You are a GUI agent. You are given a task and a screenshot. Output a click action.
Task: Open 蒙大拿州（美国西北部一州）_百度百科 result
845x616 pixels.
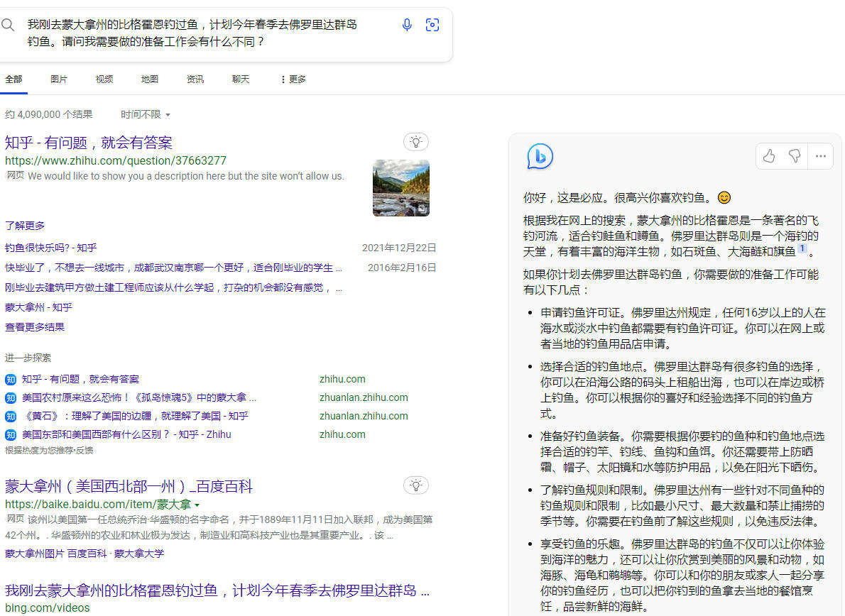(x=129, y=487)
